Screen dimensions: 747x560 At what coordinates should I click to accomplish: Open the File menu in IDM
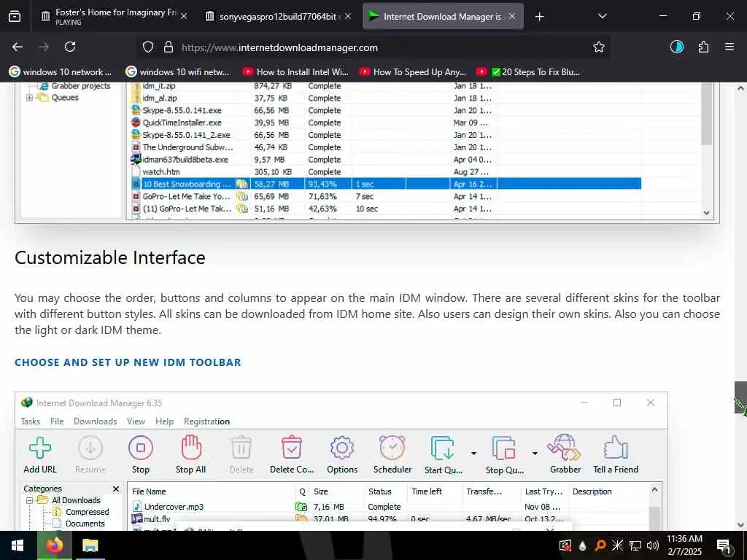tap(57, 421)
